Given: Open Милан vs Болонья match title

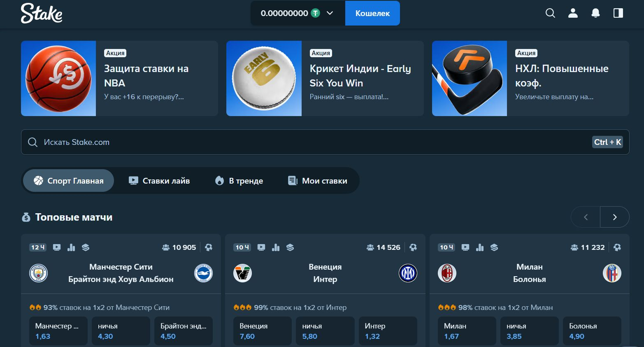Looking at the screenshot, I should 530,273.
